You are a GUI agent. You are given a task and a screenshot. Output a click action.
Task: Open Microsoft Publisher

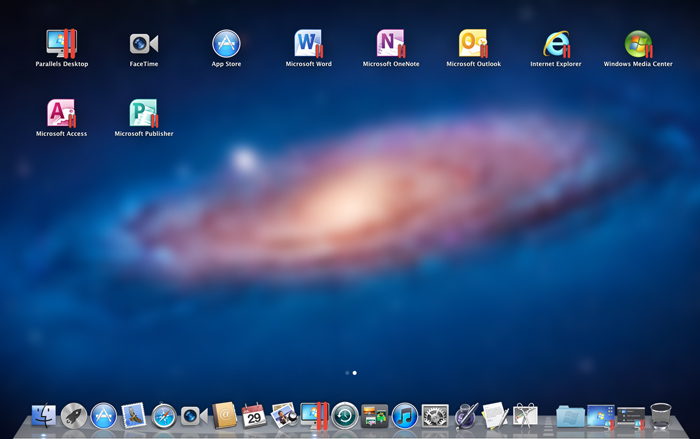144,113
